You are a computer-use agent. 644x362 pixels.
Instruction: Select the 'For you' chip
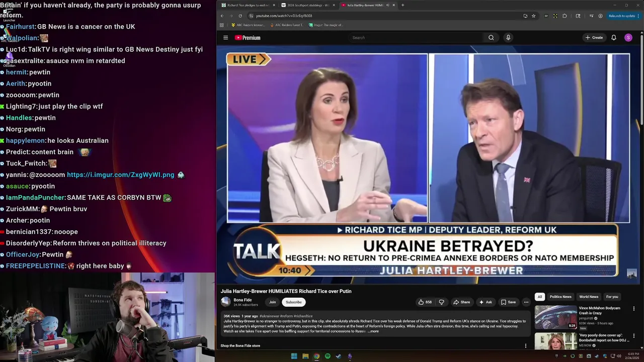coord(612,297)
